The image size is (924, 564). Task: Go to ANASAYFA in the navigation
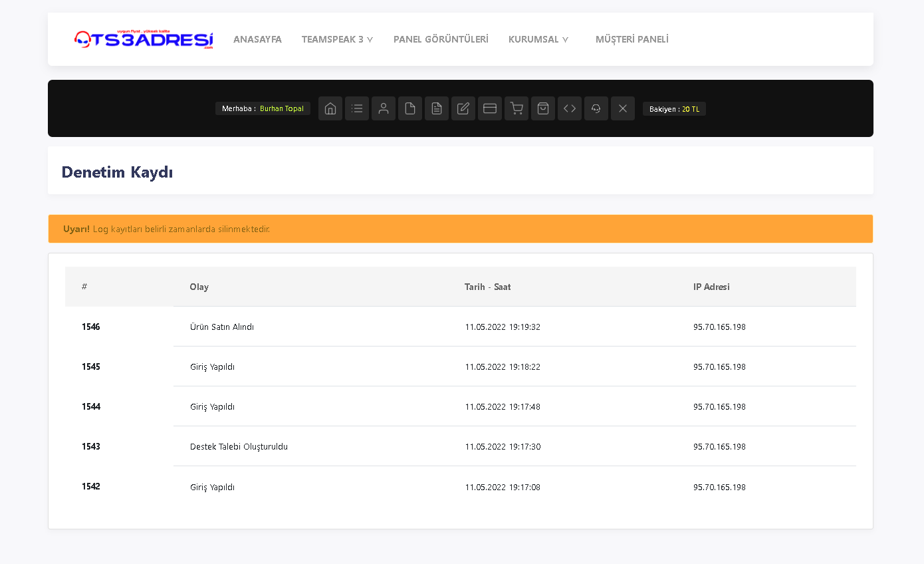point(257,39)
